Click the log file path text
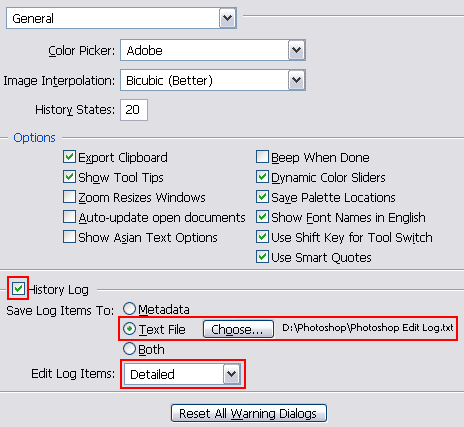The image size is (464, 427). (368, 328)
